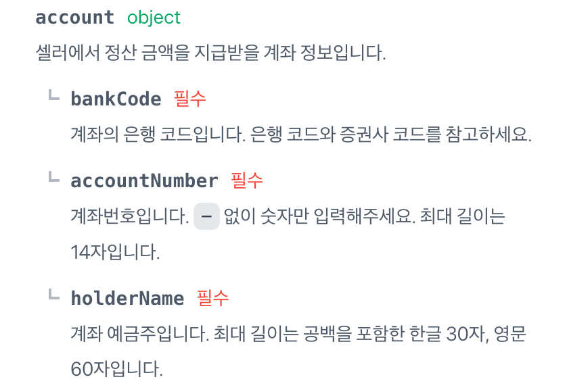Click the hyphen inline code badge
The height and width of the screenshot is (392, 567).
coord(206,218)
